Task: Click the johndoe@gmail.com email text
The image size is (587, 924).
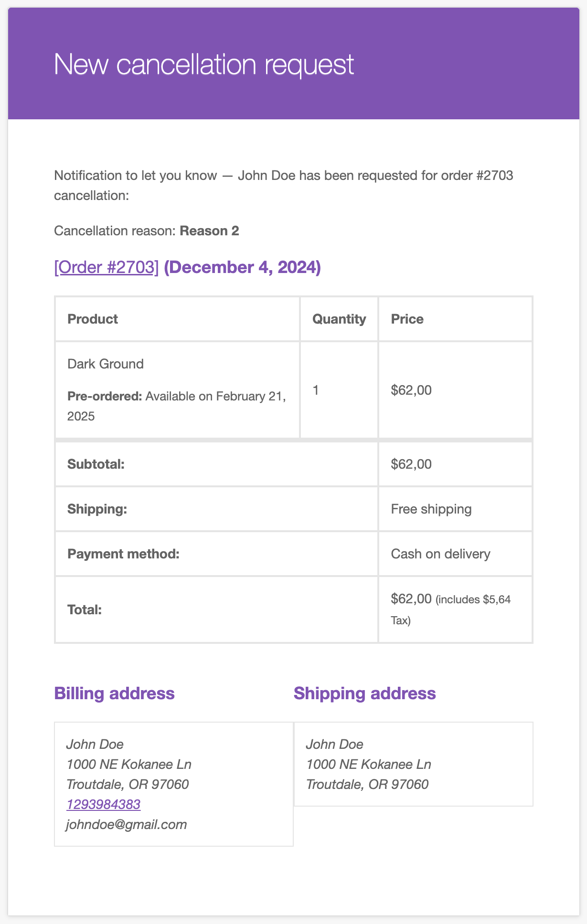Action: pos(127,824)
